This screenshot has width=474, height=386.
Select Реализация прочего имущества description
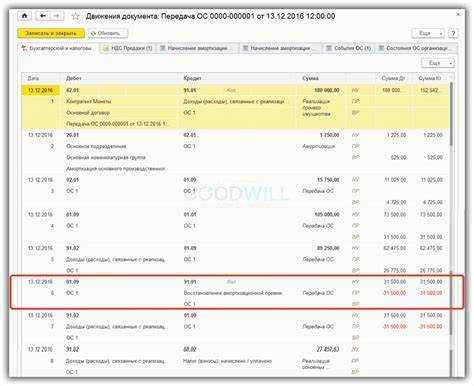[317, 107]
